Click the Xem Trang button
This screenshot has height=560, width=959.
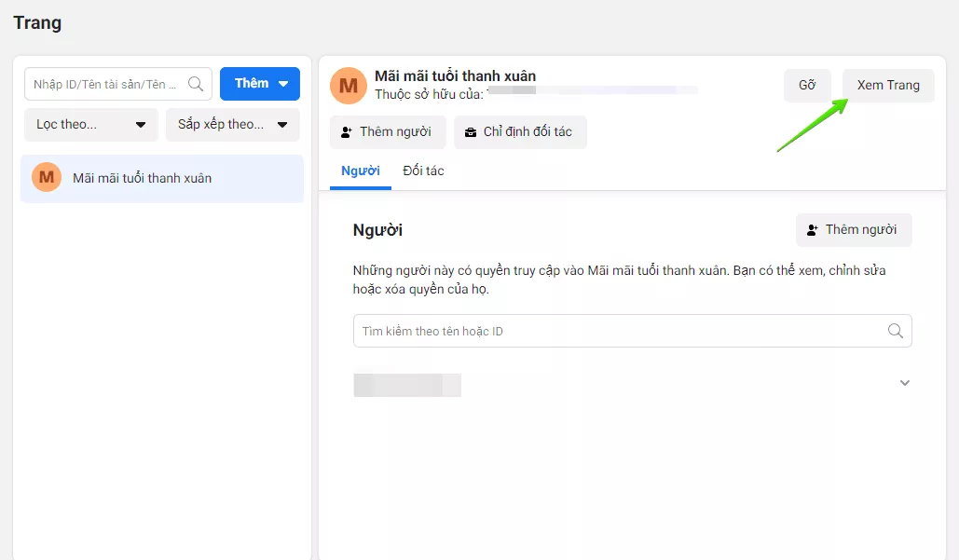click(888, 86)
